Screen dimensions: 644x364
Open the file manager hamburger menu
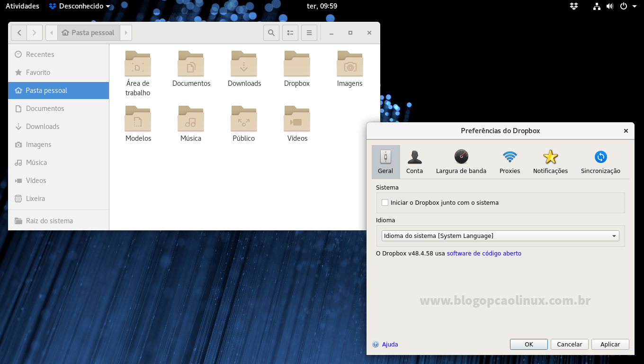point(309,33)
